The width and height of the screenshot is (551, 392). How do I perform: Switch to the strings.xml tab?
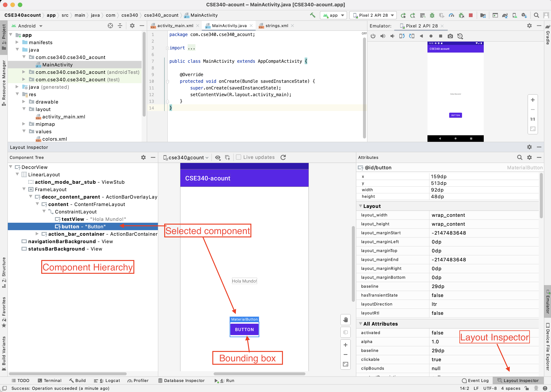pyautogui.click(x=276, y=26)
